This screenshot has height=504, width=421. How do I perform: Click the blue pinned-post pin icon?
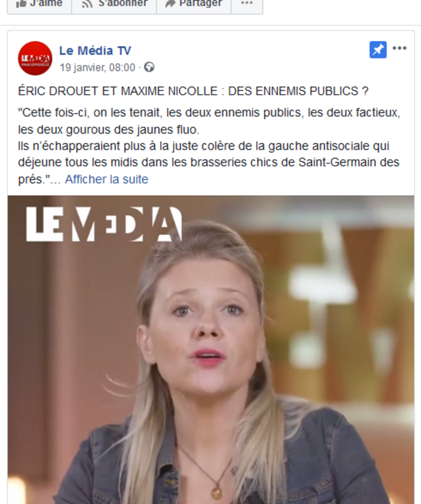[x=378, y=50]
